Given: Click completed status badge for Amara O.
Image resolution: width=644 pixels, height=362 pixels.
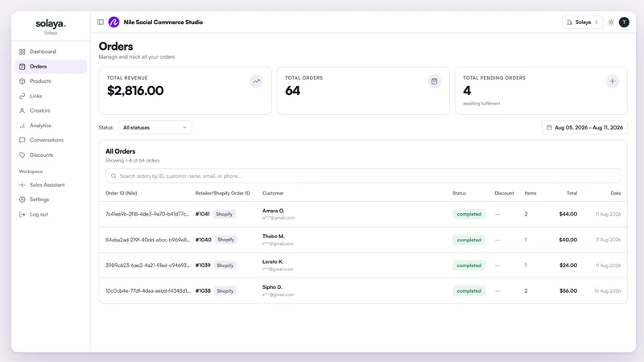Looking at the screenshot, I should (x=469, y=214).
